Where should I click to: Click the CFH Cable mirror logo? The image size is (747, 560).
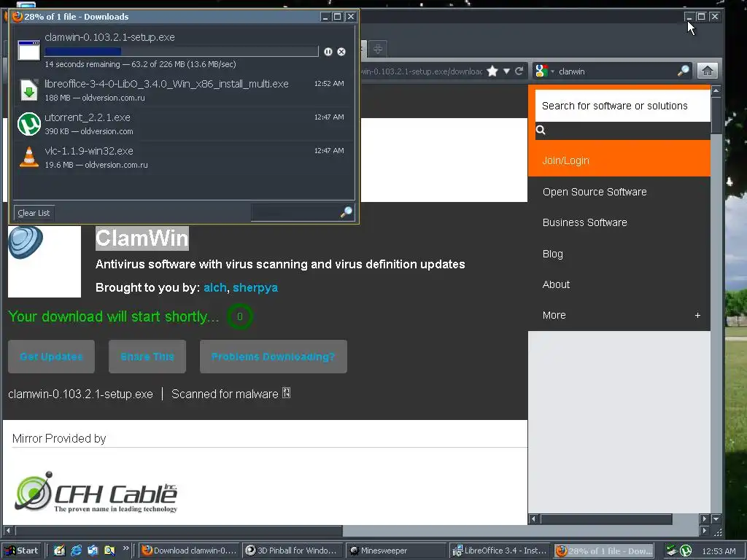coord(97,492)
